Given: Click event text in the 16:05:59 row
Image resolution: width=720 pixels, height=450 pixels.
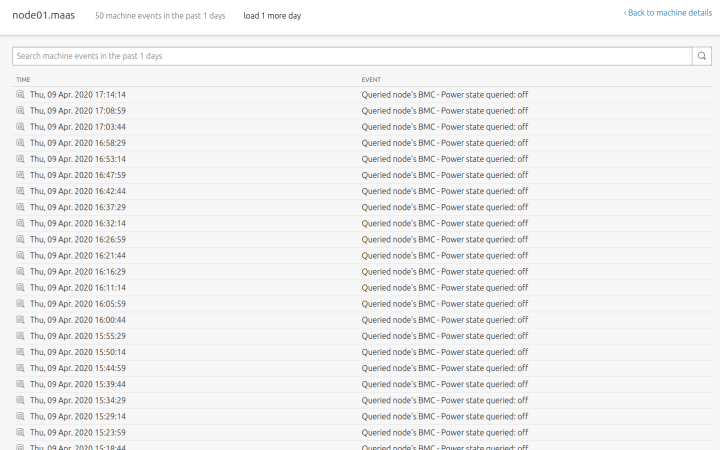Looking at the screenshot, I should (444, 304).
